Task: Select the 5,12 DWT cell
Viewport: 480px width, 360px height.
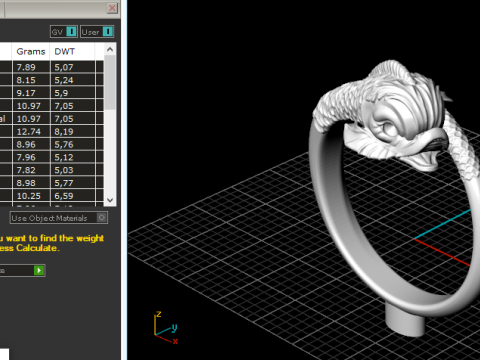Action: click(72, 157)
